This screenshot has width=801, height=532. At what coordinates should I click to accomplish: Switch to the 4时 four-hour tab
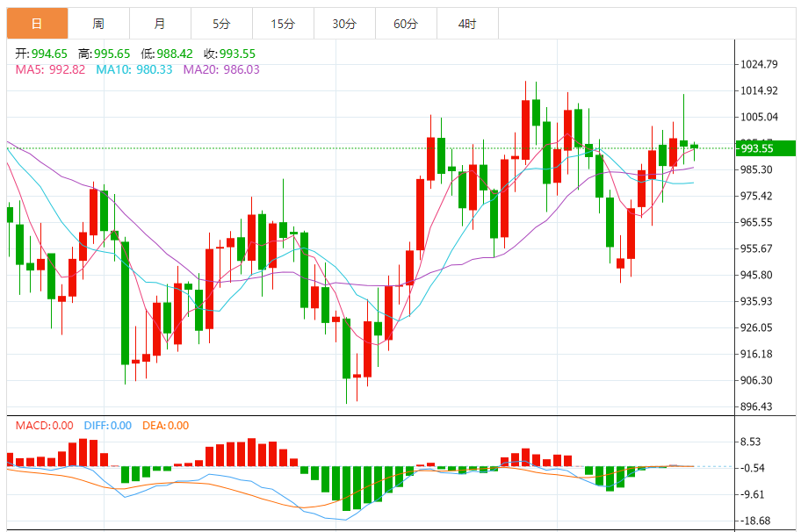[467, 24]
